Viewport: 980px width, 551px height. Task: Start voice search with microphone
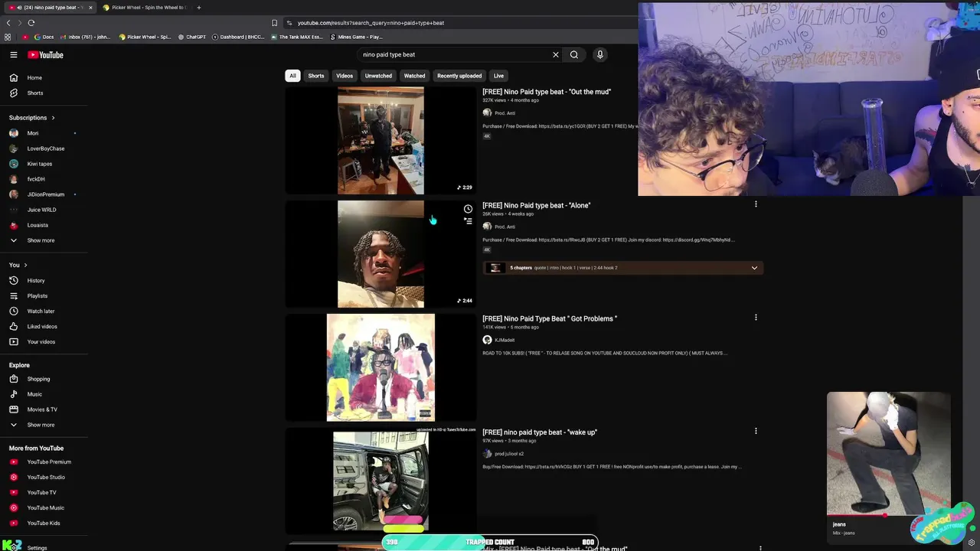pos(600,54)
